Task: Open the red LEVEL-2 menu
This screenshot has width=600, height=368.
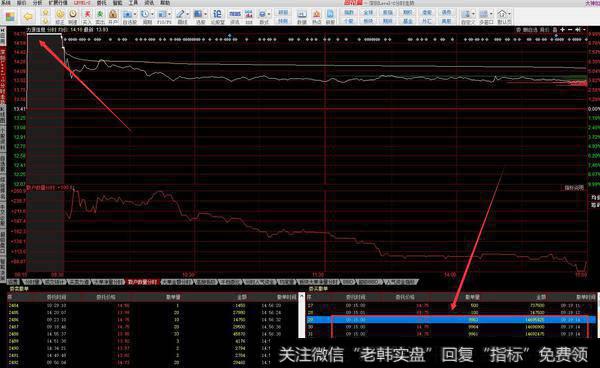Action: pyautogui.click(x=82, y=3)
